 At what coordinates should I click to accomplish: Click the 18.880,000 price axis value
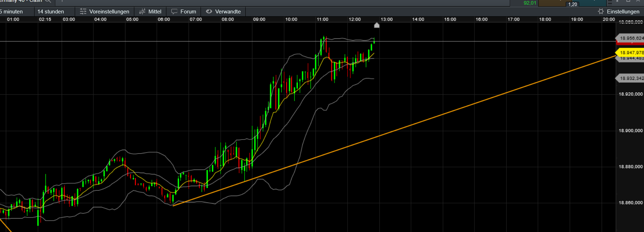(631, 167)
